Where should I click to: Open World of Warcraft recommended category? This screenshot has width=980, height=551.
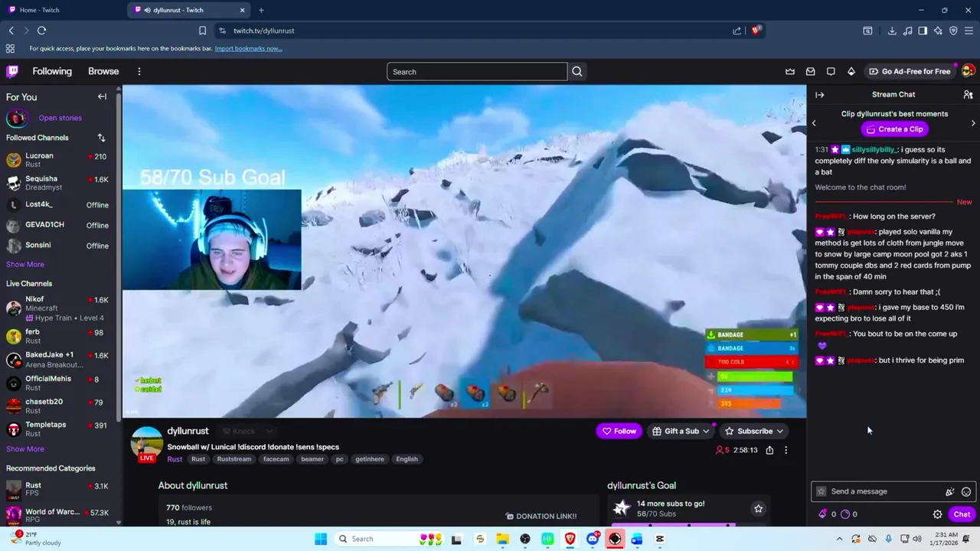tap(57, 517)
